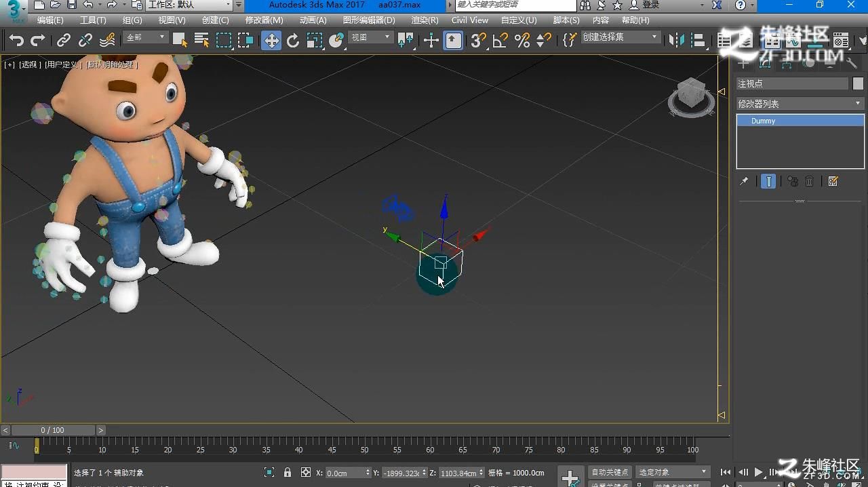Toggle the Pin Stack button
The image size is (868, 487).
tap(744, 181)
